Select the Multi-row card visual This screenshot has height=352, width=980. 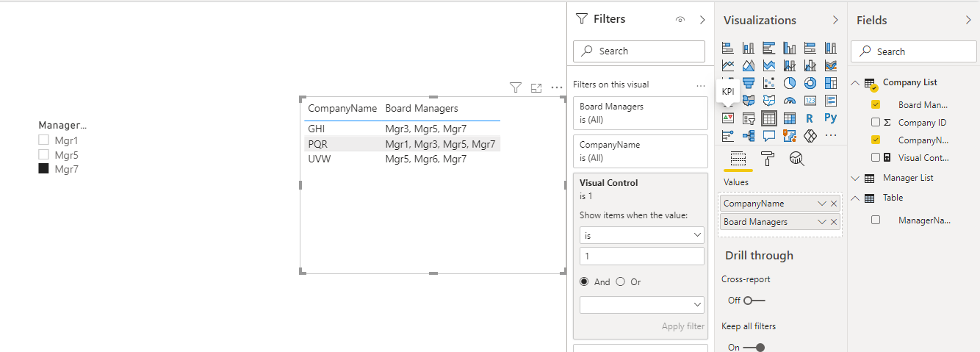[x=831, y=101]
